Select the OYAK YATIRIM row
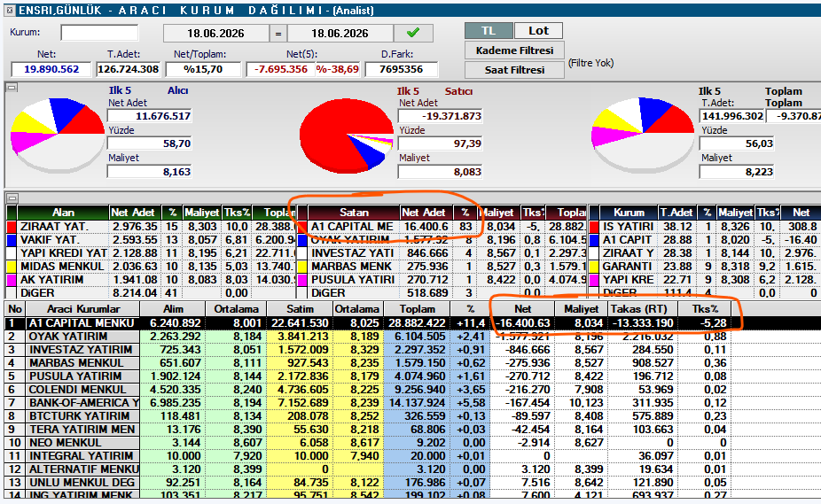 tap(366, 337)
